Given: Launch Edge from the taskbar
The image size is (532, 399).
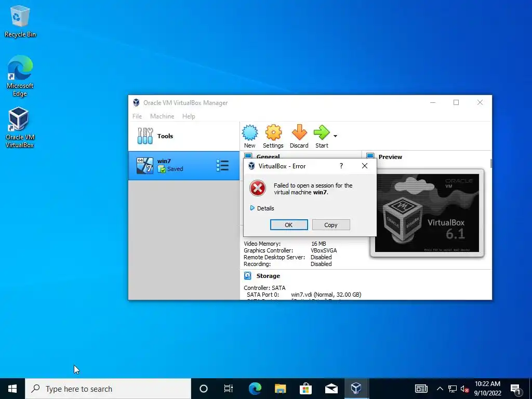Looking at the screenshot, I should coord(255,389).
